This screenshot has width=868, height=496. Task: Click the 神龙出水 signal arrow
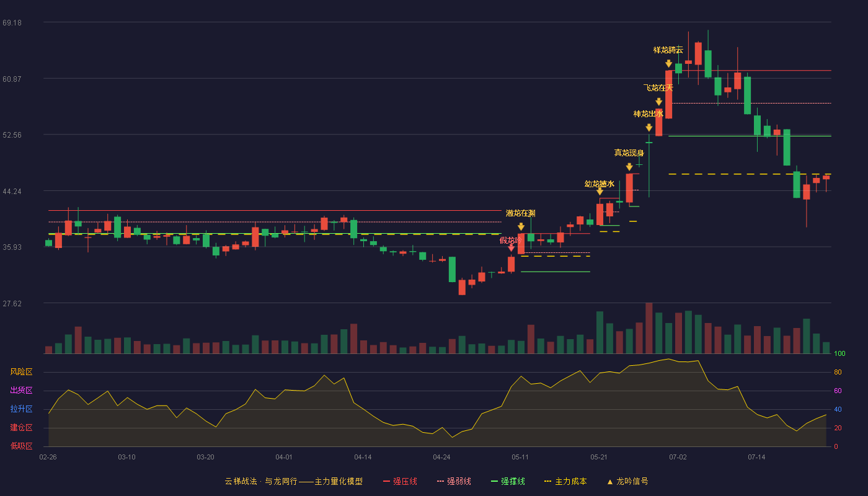(649, 128)
